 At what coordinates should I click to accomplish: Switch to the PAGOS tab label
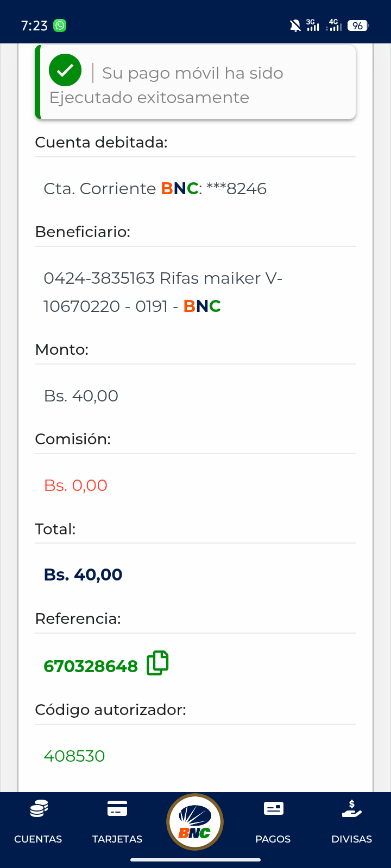point(273,839)
